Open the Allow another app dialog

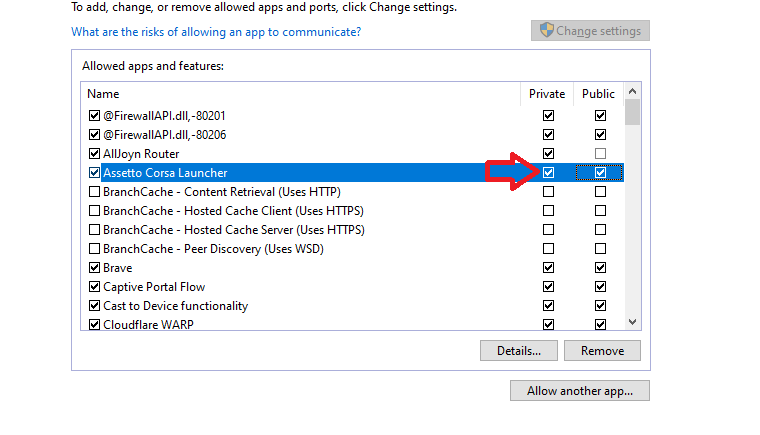click(580, 391)
